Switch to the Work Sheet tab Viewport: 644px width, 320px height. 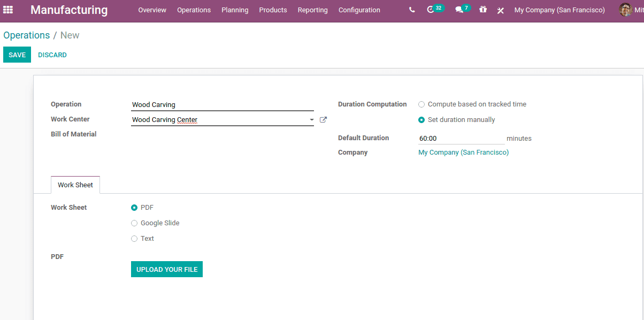pyautogui.click(x=75, y=185)
